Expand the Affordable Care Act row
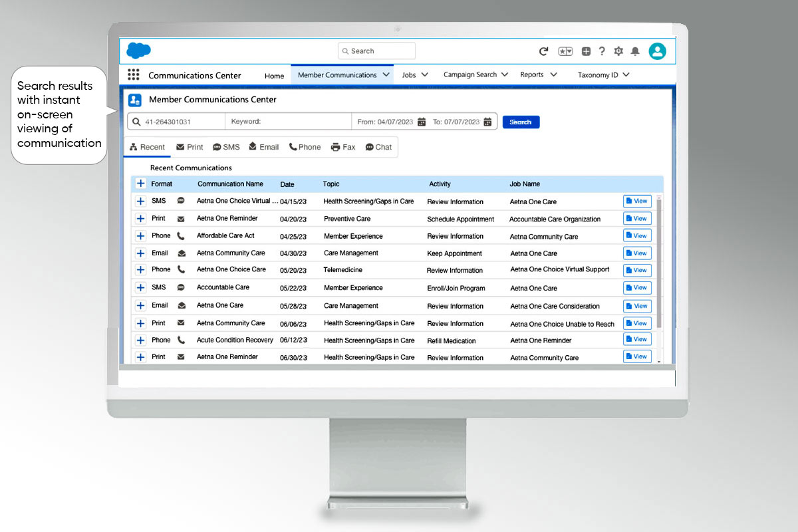Image resolution: width=798 pixels, height=532 pixels. (140, 236)
